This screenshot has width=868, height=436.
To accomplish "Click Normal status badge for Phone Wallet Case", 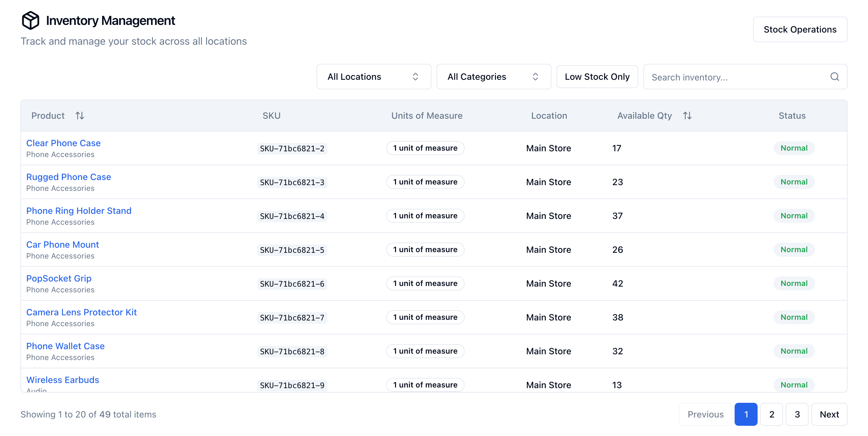I will (794, 351).
